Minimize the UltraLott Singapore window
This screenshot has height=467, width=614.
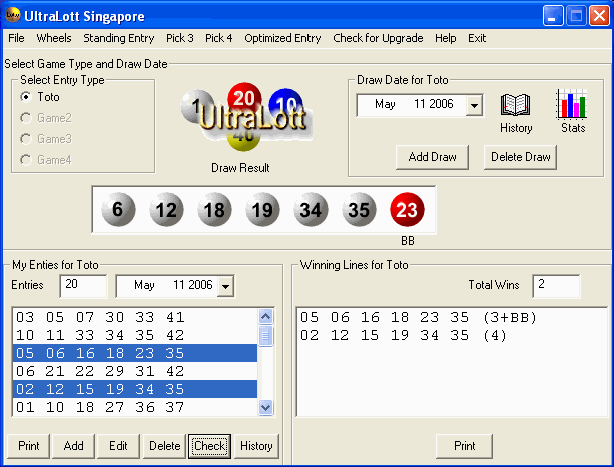click(x=553, y=16)
